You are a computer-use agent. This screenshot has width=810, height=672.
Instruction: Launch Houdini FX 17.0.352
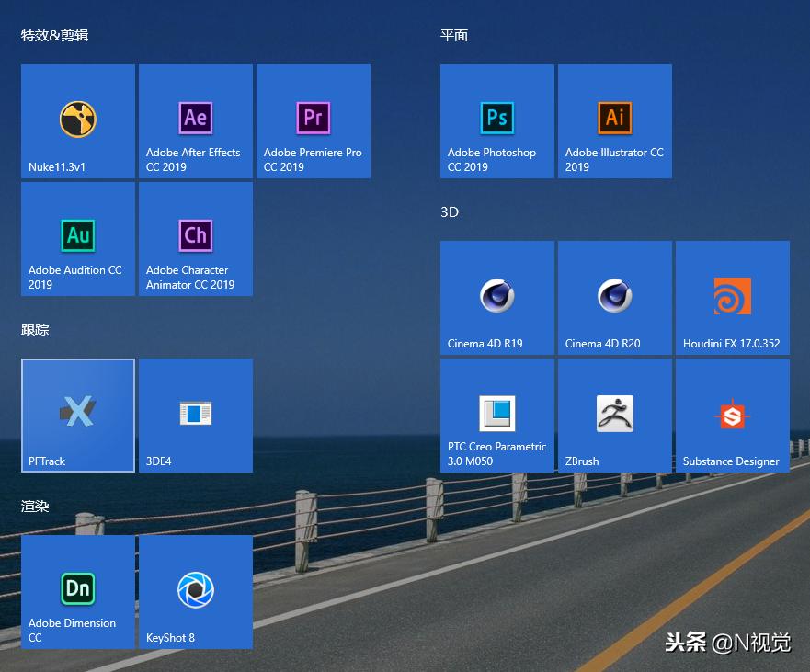[x=733, y=298]
